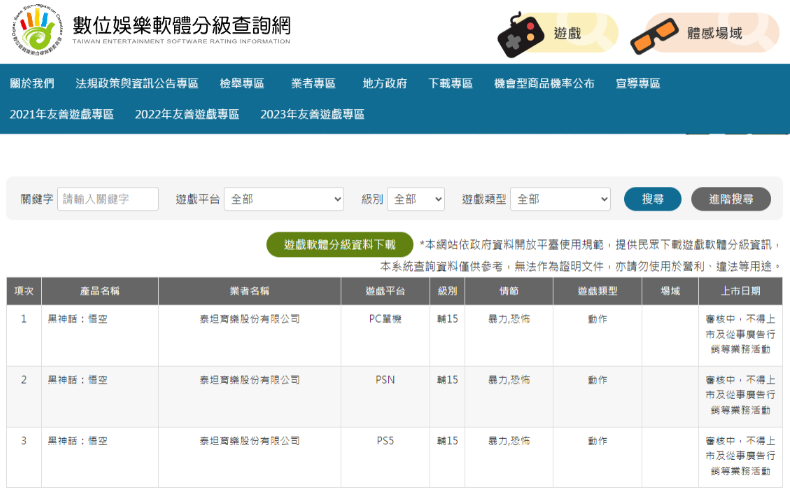The image size is (790, 496).
Task: Click the 遊戲類型 table column header
Action: pyautogui.click(x=598, y=291)
